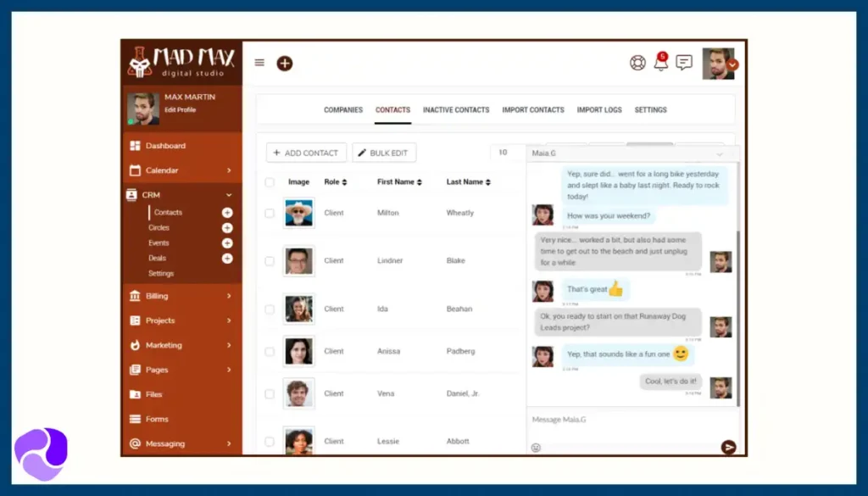
Task: Switch to the COMPANIES tab
Action: tap(343, 109)
